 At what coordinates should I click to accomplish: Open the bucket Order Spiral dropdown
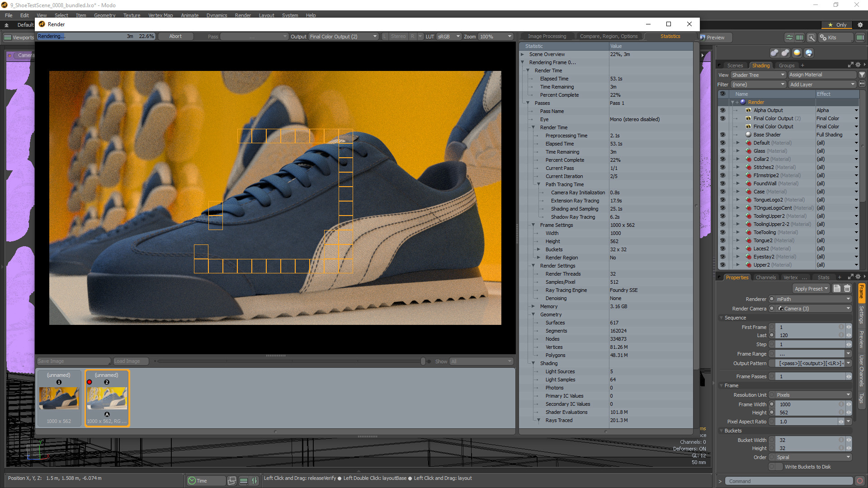(x=813, y=457)
